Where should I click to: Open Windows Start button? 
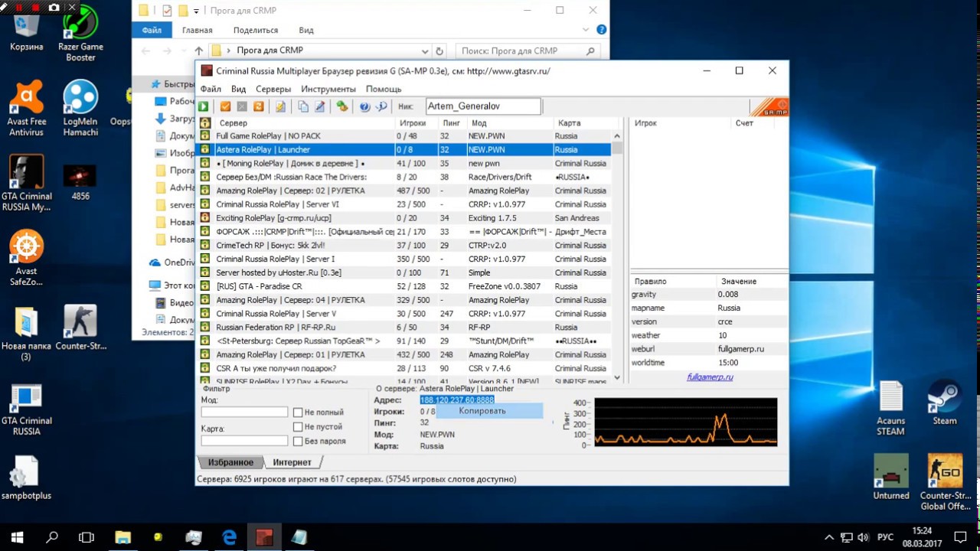coord(17,537)
